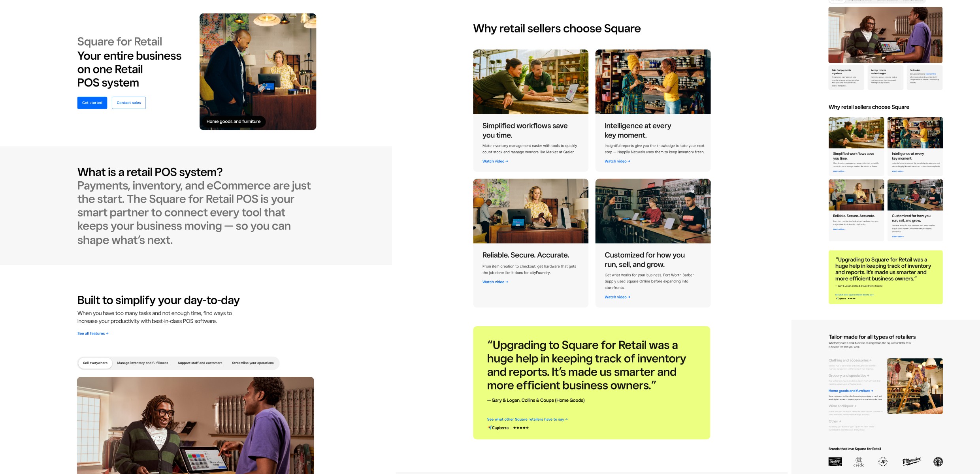Image resolution: width=980 pixels, height=474 pixels.
Task: Click the Milwaukee brand logo
Action: (x=912, y=461)
